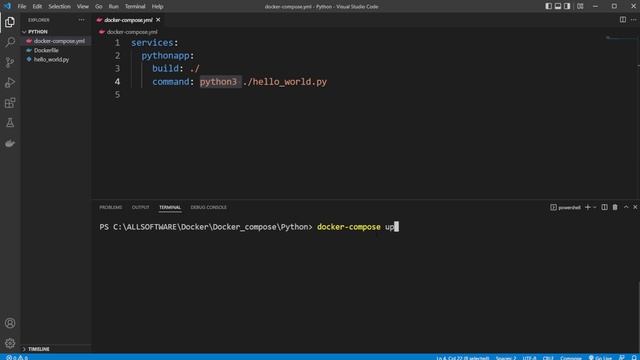
Task: Switch to the OUTPUT panel tab
Action: [x=140, y=207]
